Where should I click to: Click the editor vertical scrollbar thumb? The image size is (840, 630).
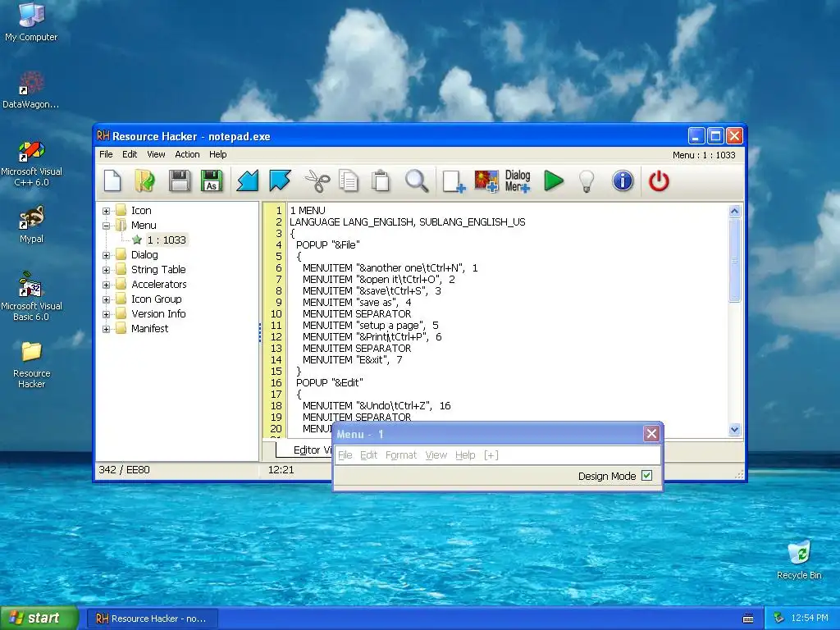(734, 260)
